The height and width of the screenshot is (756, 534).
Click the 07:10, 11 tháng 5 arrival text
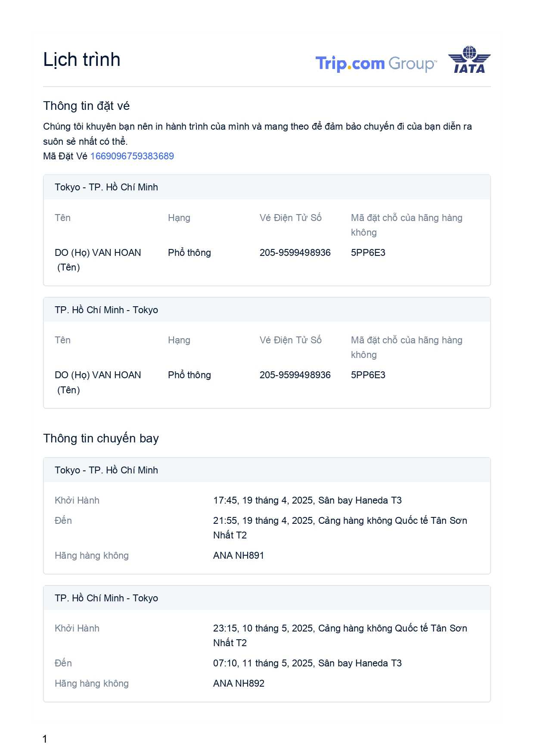point(307,663)
